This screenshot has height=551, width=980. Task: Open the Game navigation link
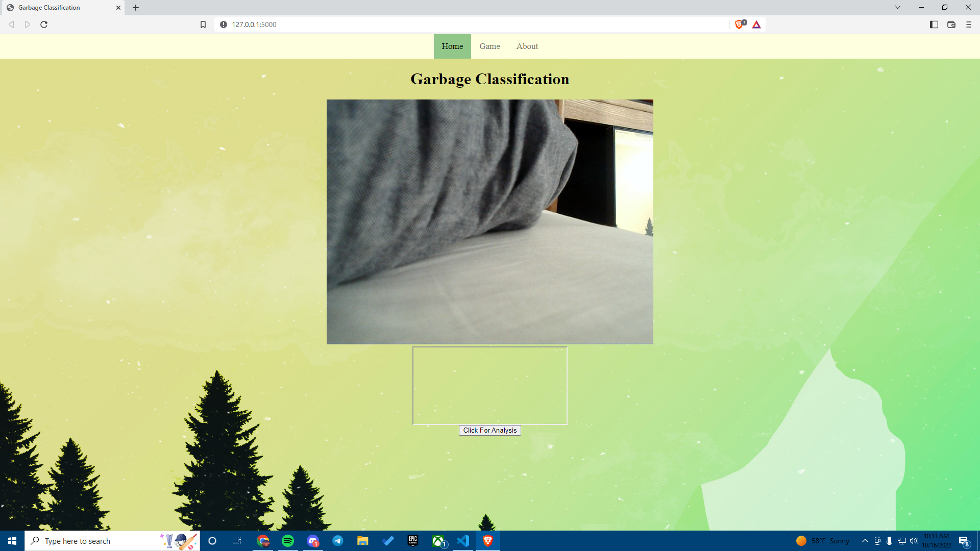[x=489, y=46]
